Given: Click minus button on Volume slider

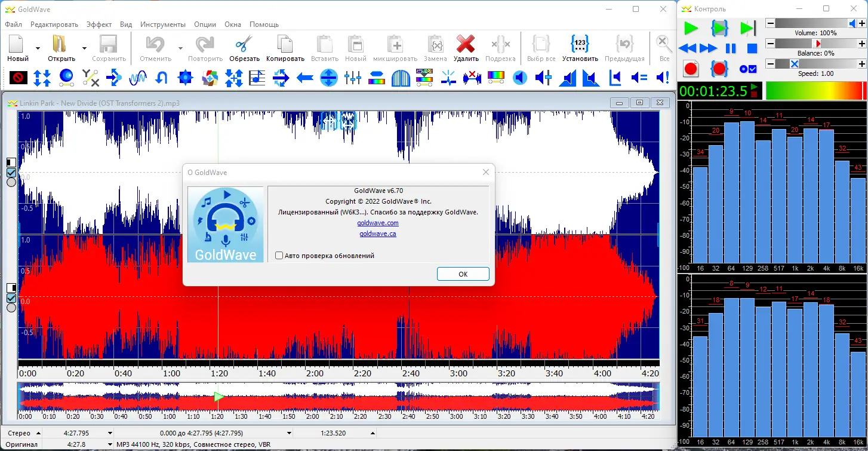Looking at the screenshot, I should click(770, 23).
